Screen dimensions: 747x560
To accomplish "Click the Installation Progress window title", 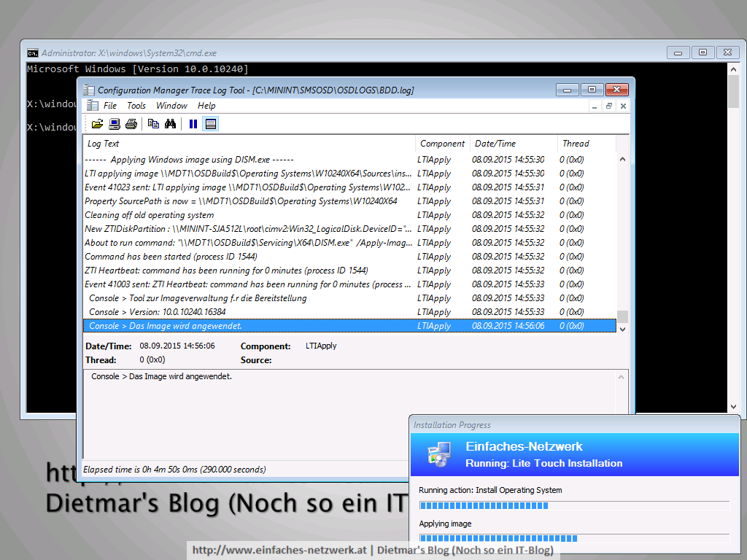I will point(452,425).
